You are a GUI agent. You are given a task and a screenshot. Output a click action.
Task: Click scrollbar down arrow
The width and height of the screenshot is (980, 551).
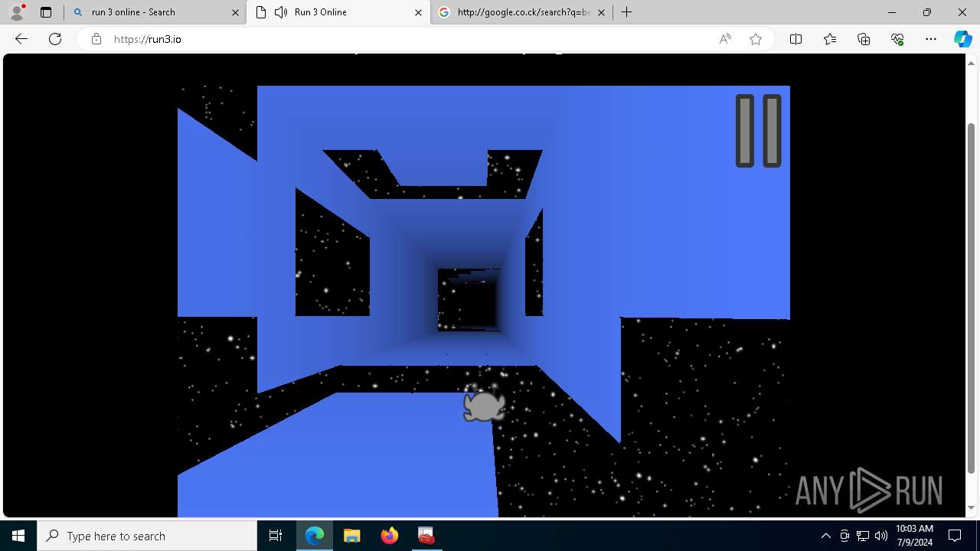[x=972, y=507]
